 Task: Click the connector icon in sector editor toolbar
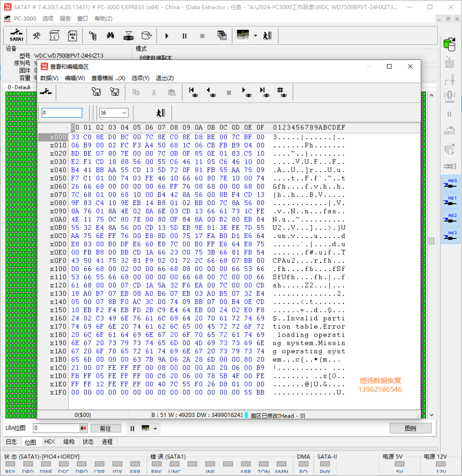click(x=46, y=92)
